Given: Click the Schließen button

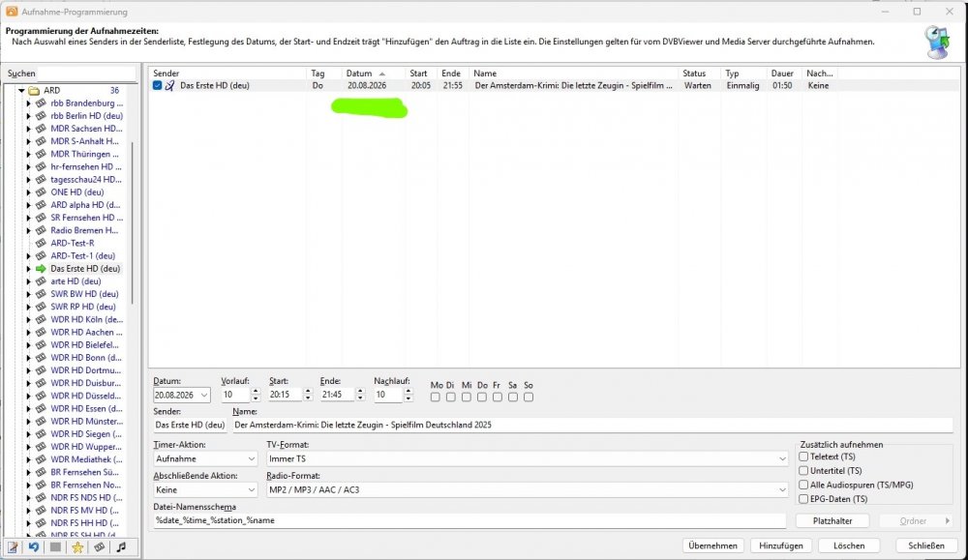Looking at the screenshot, I should (x=926, y=545).
